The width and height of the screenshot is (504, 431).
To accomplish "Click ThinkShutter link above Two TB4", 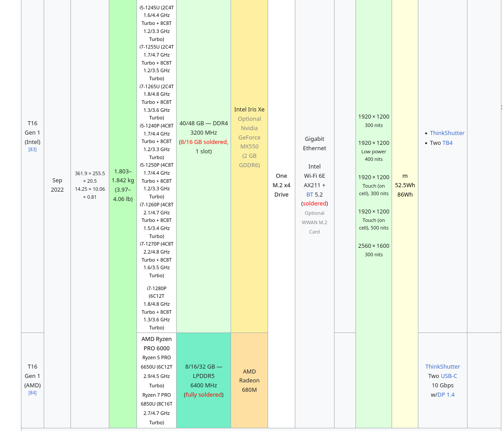I will (x=447, y=133).
